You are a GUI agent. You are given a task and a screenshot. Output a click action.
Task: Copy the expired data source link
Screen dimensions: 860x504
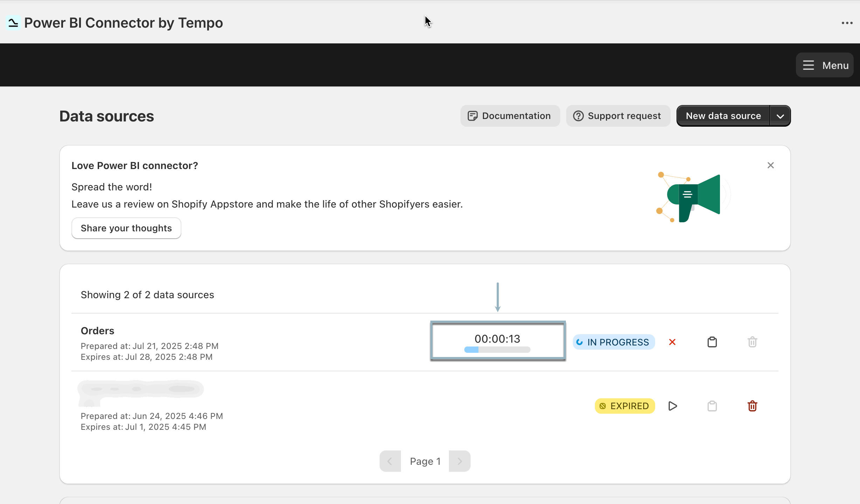pos(712,406)
